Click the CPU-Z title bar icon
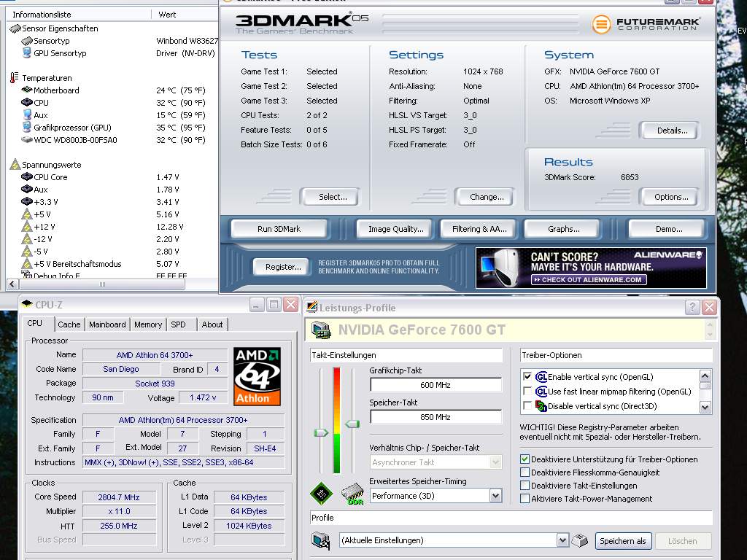Image resolution: width=747 pixels, height=560 pixels. click(27, 304)
